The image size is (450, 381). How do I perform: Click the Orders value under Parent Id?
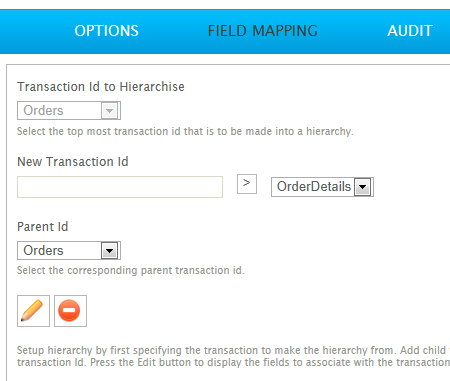43,251
